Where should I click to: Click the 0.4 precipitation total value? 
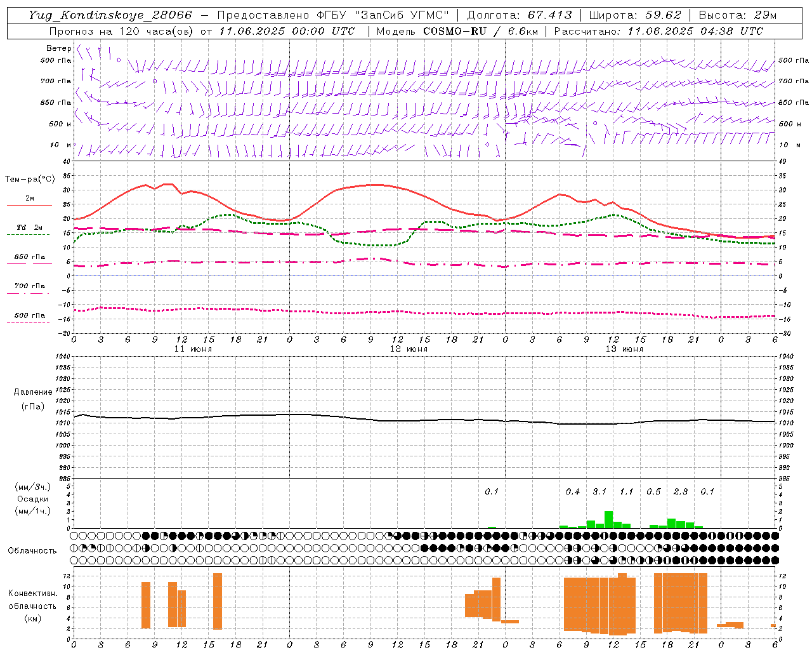573,492
